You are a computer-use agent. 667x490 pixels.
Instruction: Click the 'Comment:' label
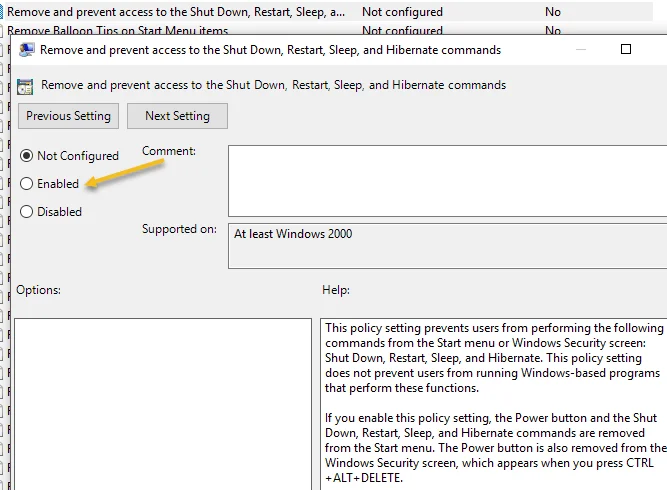click(x=169, y=151)
